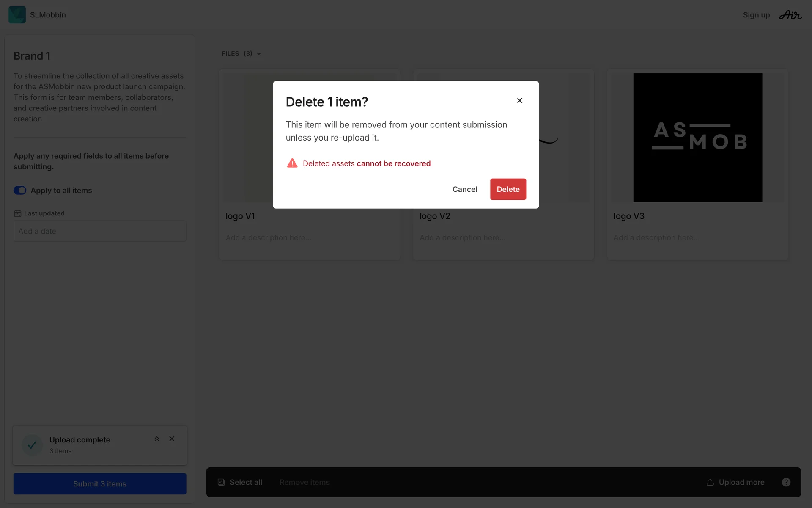Viewport: 812px width, 508px height.
Task: Click the Upload more icon
Action: point(710,482)
